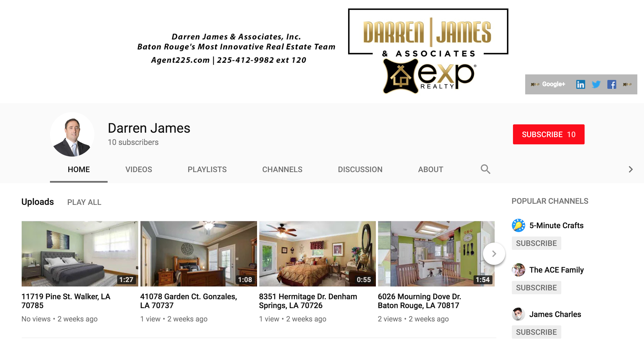
Task: Subscribe to The ACE Family
Action: [x=536, y=288]
